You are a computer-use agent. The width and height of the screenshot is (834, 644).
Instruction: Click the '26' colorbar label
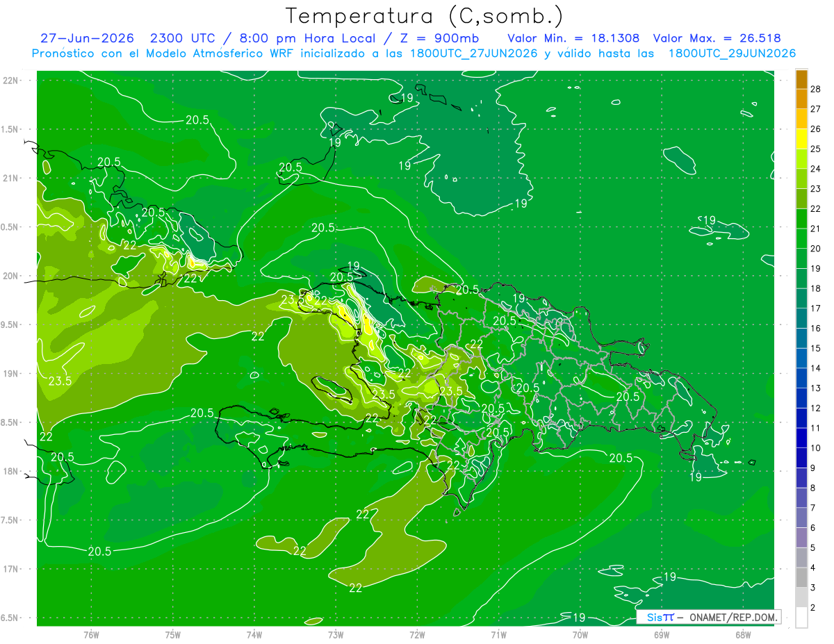(816, 129)
